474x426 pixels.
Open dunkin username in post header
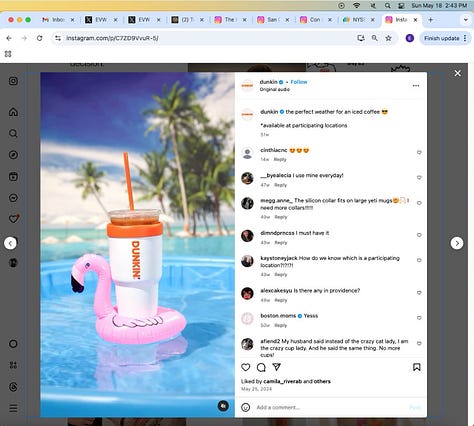[269, 82]
